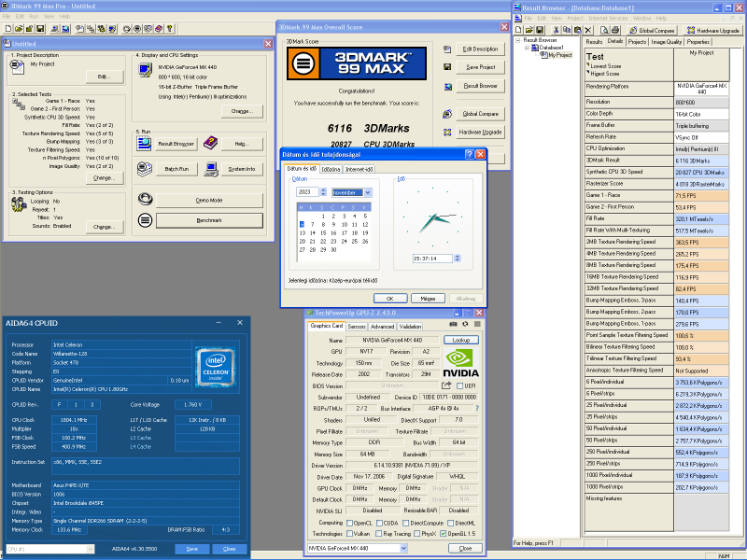Click Save icon in 3DMark 99 toolbar
This screenshot has height=560, width=747.
(40, 29)
